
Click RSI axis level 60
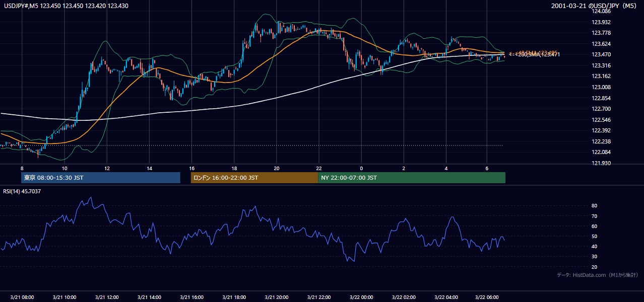point(595,226)
